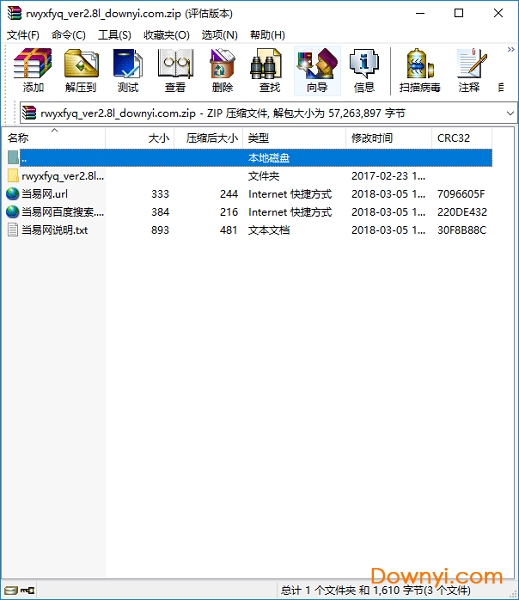The height and width of the screenshot is (600, 519).
Task: Click the 2017-02-23 modified date cell
Action: click(388, 176)
